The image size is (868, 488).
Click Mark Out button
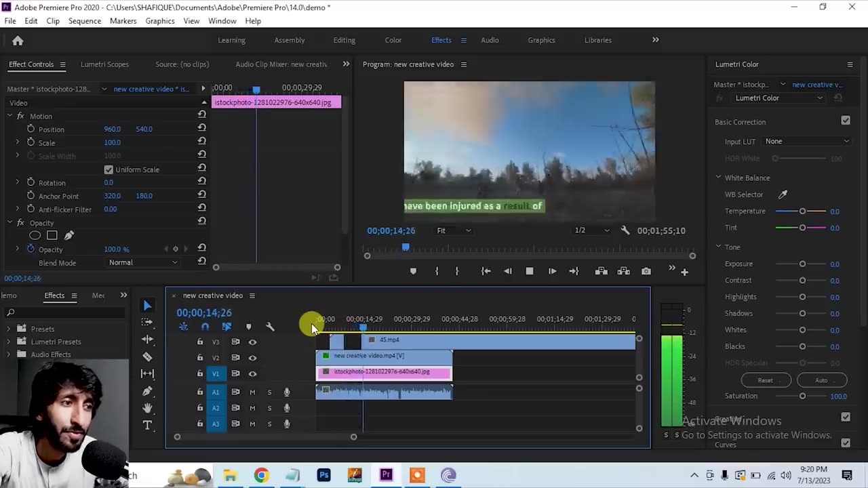click(x=457, y=271)
